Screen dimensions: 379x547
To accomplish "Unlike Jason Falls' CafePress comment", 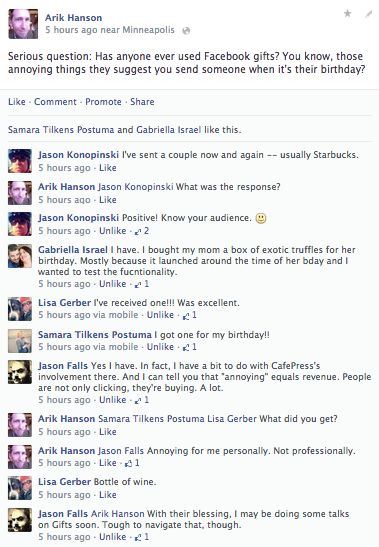I will (x=112, y=400).
